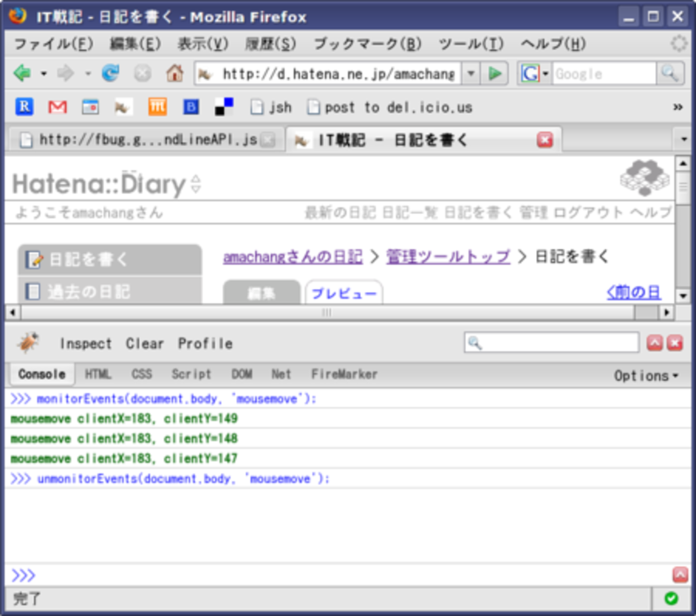696x616 pixels.
Task: Open the Gmail bookmark icon
Action: 57,107
